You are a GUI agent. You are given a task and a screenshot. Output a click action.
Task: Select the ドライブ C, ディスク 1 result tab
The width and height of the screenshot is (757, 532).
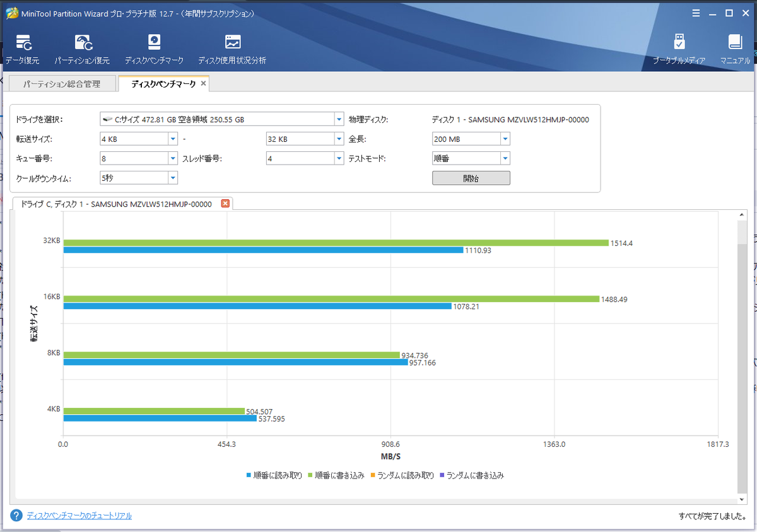[x=116, y=204]
